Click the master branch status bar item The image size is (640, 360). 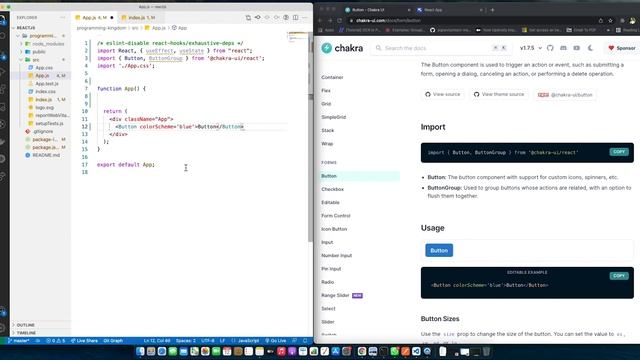pos(19,341)
